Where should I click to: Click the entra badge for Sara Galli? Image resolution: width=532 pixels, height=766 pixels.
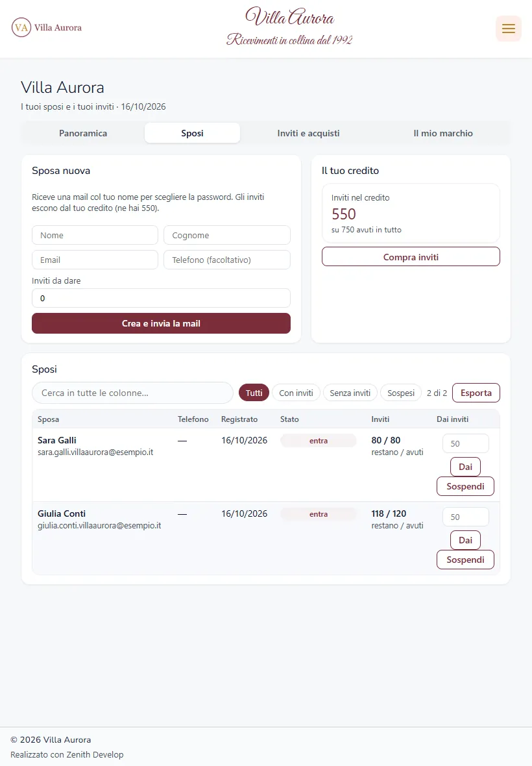(318, 441)
